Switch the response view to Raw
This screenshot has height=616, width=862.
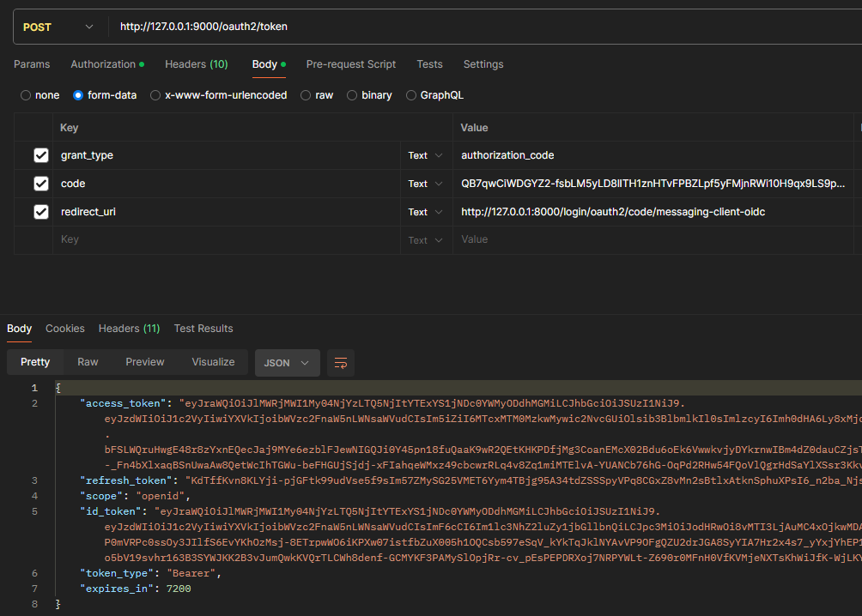(x=87, y=362)
